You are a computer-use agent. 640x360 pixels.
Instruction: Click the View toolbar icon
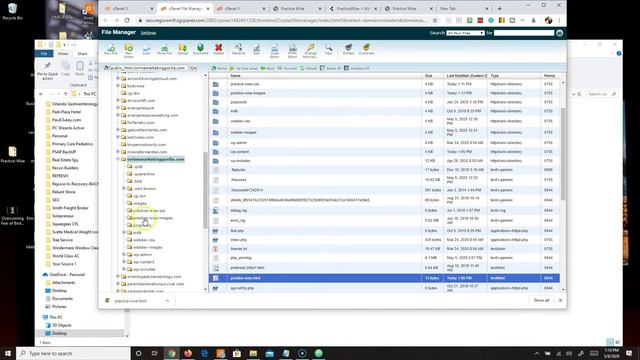pyautogui.click(x=329, y=49)
